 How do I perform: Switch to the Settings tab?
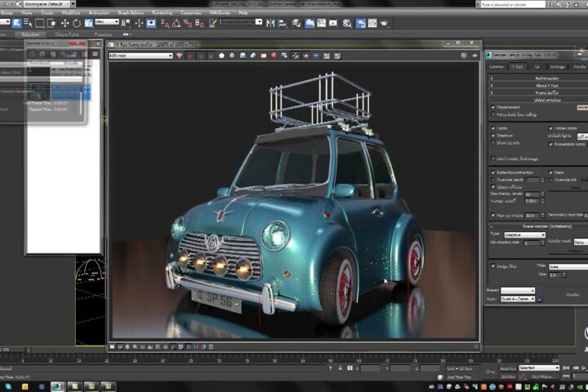(557, 67)
